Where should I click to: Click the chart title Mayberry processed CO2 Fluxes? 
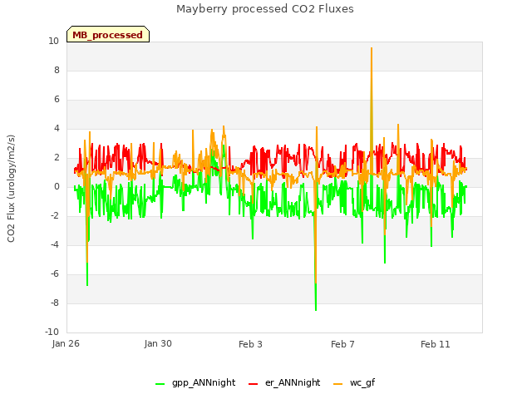click(265, 9)
